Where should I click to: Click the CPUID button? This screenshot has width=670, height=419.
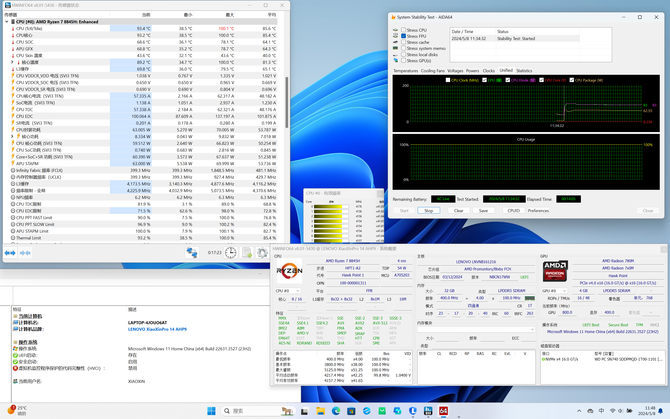pos(513,211)
